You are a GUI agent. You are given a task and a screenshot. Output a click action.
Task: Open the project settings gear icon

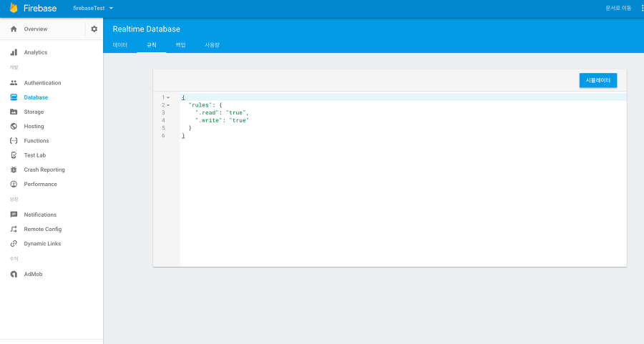(94, 29)
